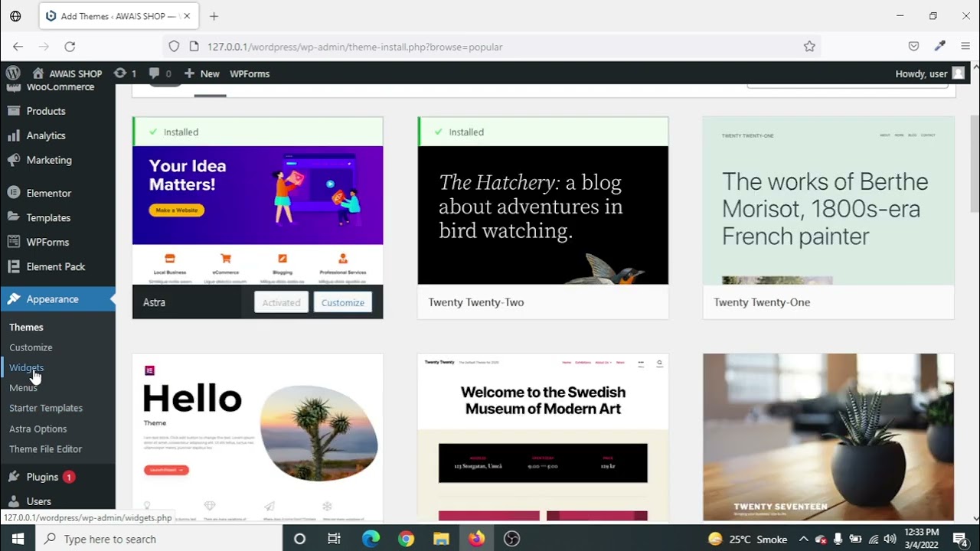Select the Twenty Twenty-One theme thumbnail
The height and width of the screenshot is (551, 980).
tap(828, 201)
